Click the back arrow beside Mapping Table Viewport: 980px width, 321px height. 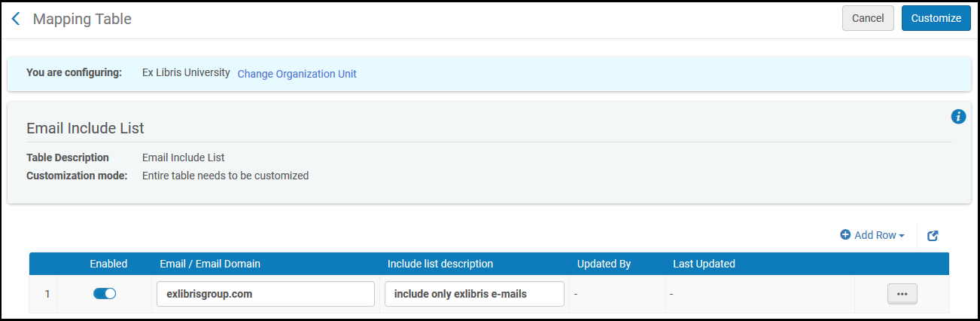pyautogui.click(x=16, y=19)
